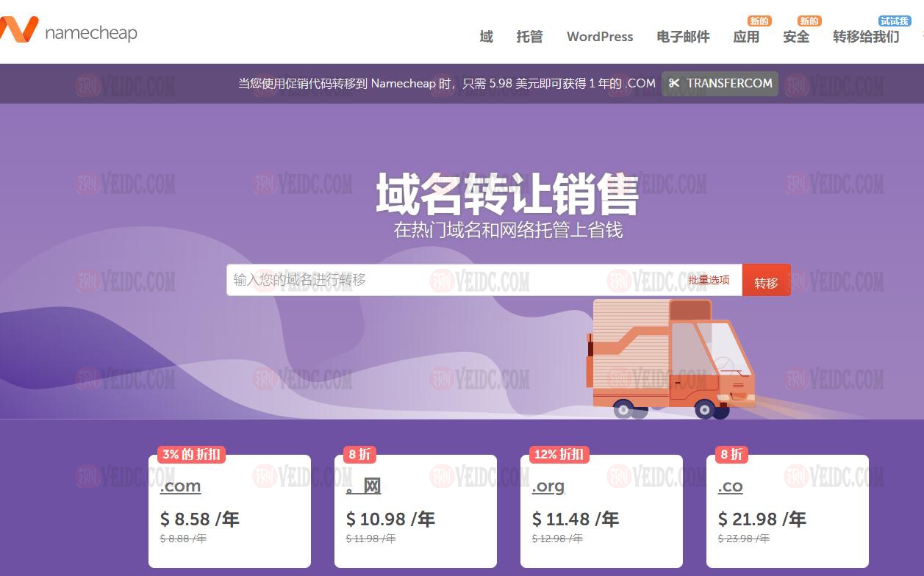Expand the 安全 navigation menu
The image size is (924, 576).
tap(795, 37)
